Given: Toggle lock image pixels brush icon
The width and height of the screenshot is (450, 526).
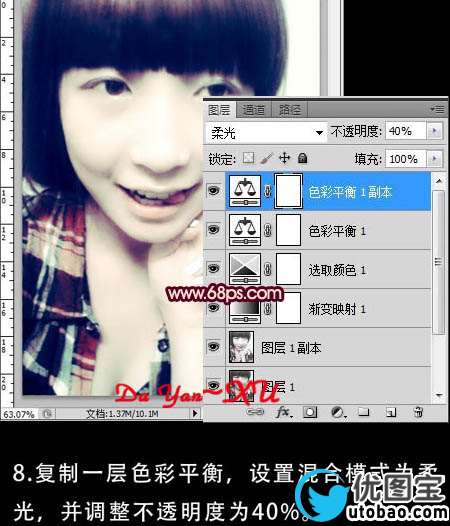Looking at the screenshot, I should click(x=267, y=158).
